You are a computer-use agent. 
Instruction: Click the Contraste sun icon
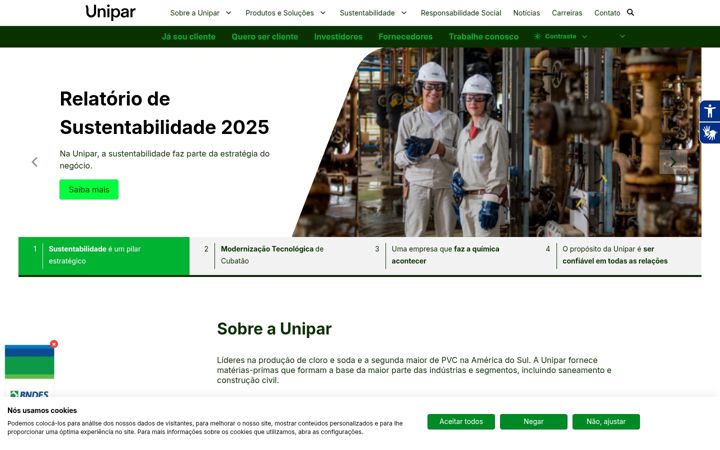pos(537,36)
